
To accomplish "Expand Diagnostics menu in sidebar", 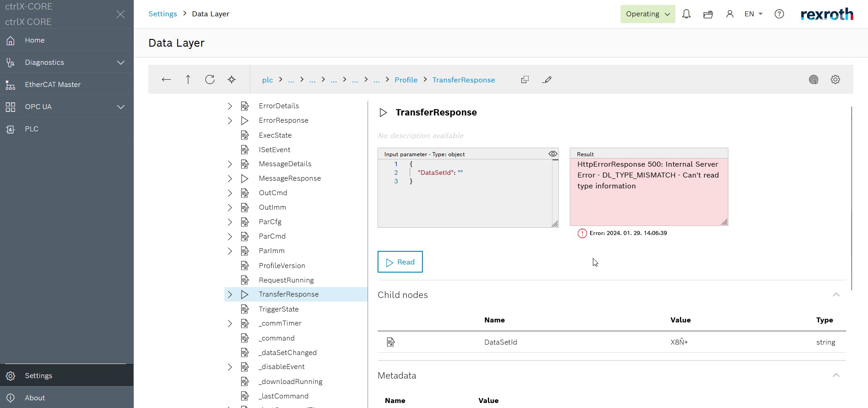I will (x=121, y=62).
